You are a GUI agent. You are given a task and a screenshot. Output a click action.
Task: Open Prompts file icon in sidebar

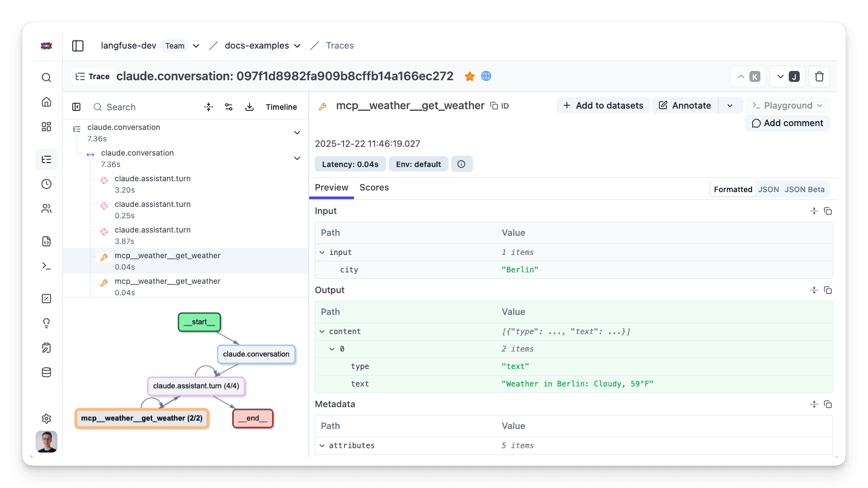46,241
